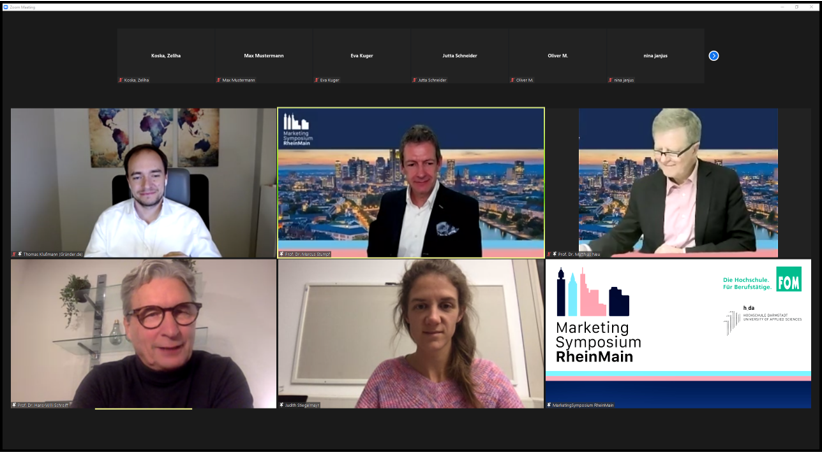
Task: Click muted mic icon beside nina janjus label
Action: (x=611, y=80)
